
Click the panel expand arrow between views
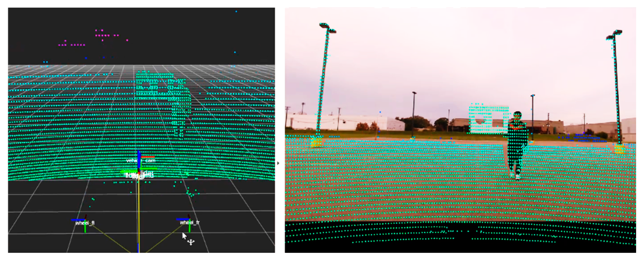tap(278, 163)
